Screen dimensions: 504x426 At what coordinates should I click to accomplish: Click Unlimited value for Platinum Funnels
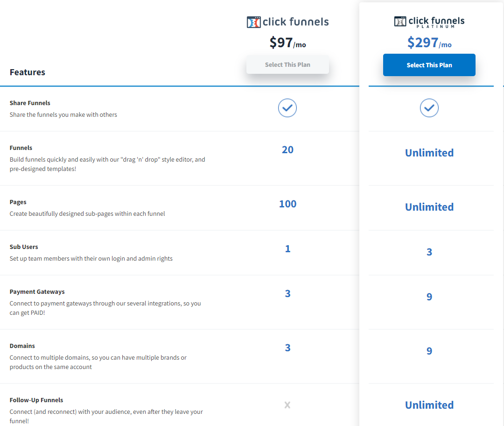(x=429, y=153)
